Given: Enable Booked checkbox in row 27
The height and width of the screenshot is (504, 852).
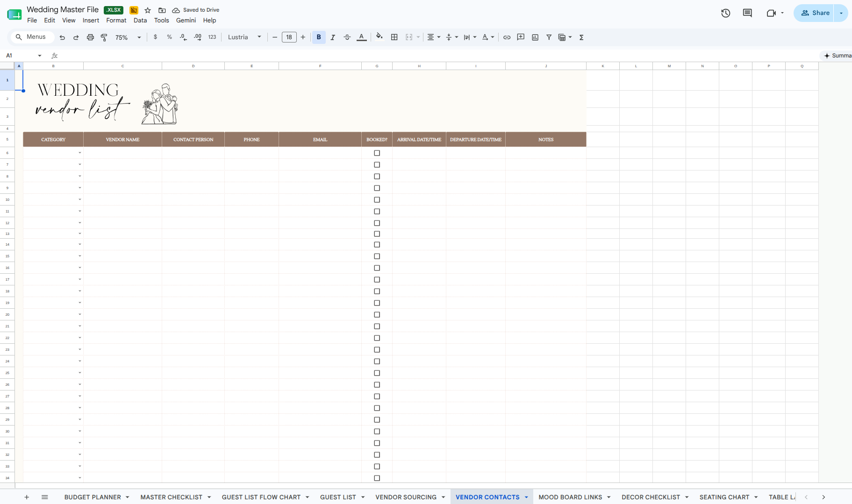Looking at the screenshot, I should [x=377, y=396].
